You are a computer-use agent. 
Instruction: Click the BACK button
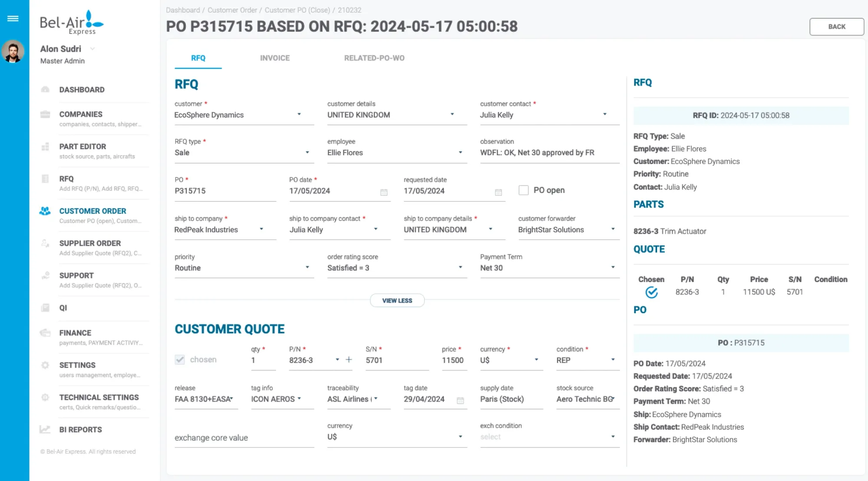tap(836, 26)
